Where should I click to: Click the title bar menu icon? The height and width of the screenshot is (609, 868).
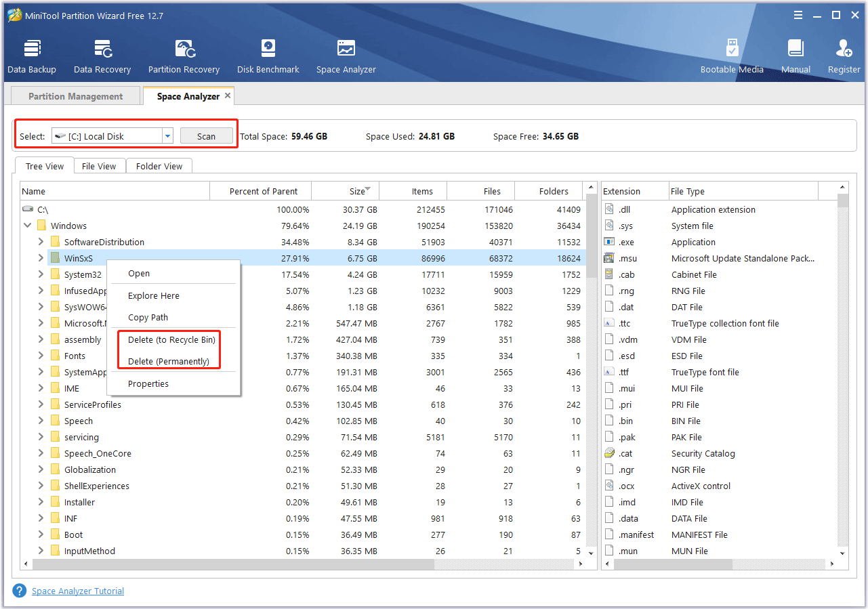click(x=799, y=15)
